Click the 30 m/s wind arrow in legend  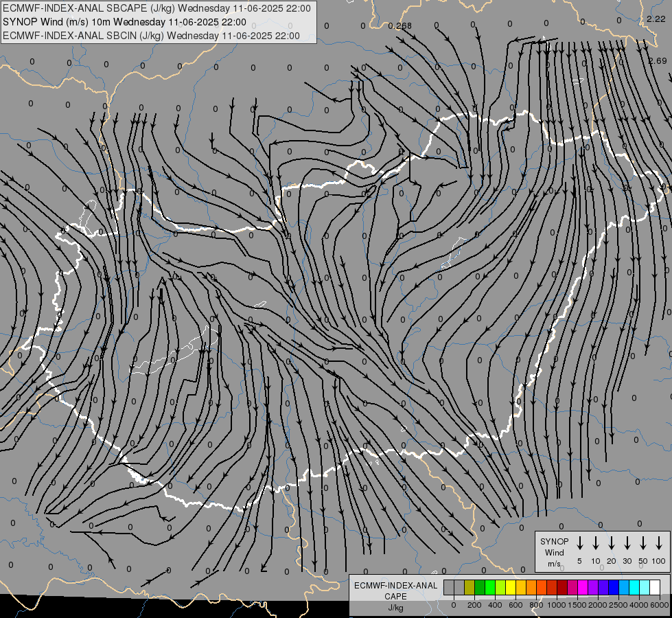627,543
